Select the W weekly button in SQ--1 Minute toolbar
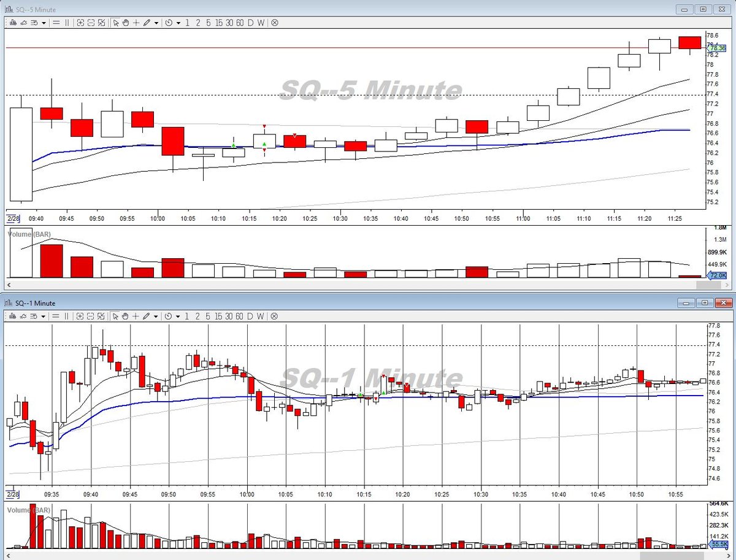This screenshot has height=560, width=736. (261, 316)
